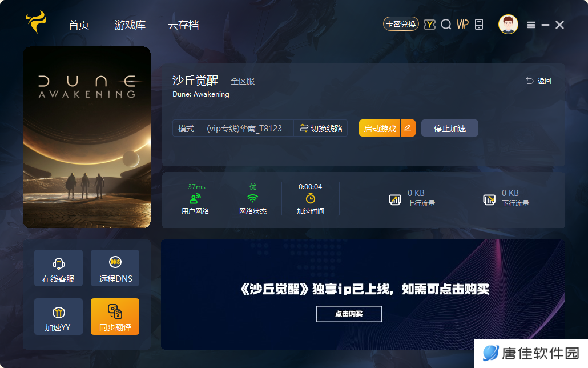
Task: Close the accelerator window
Action: (559, 25)
